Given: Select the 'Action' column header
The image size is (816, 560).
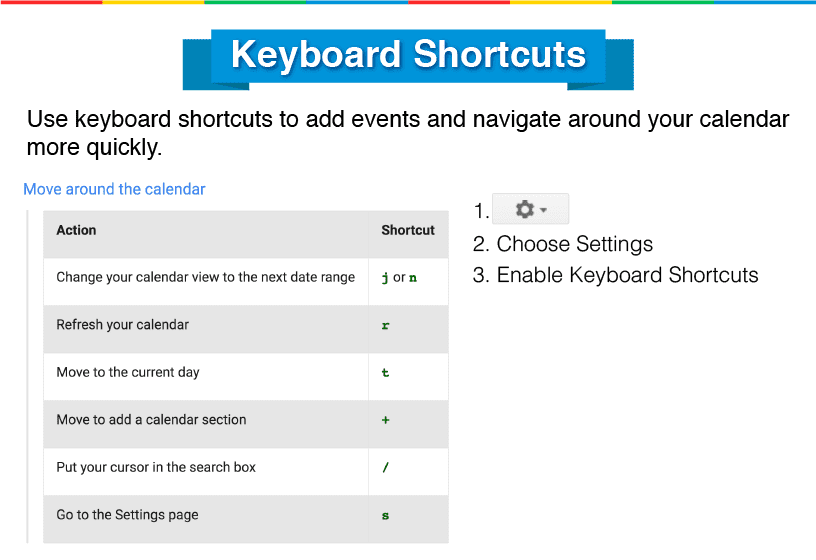Looking at the screenshot, I should click(x=76, y=230).
